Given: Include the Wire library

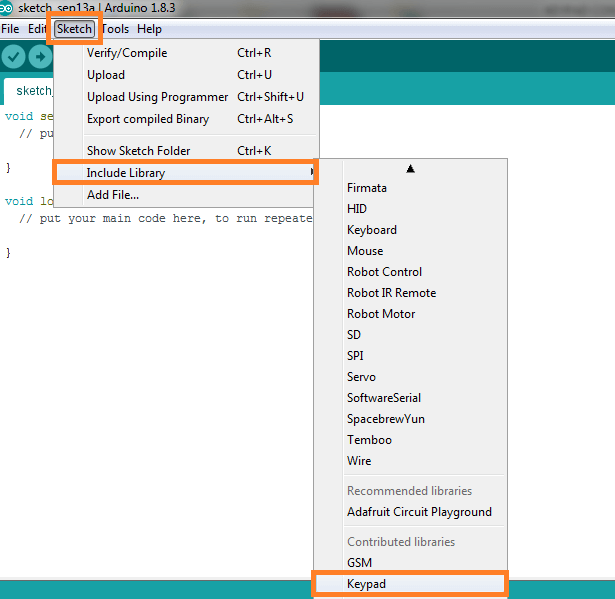Looking at the screenshot, I should click(x=410, y=461).
